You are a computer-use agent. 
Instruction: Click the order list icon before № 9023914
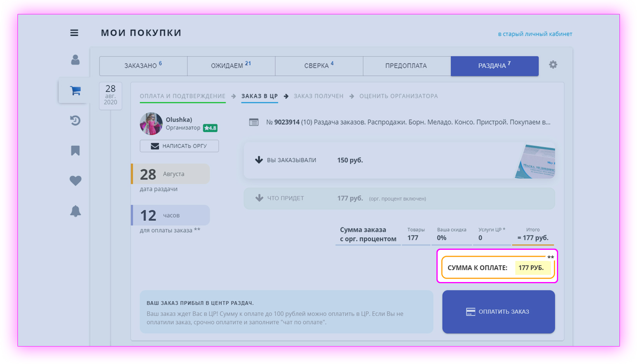pos(254,122)
